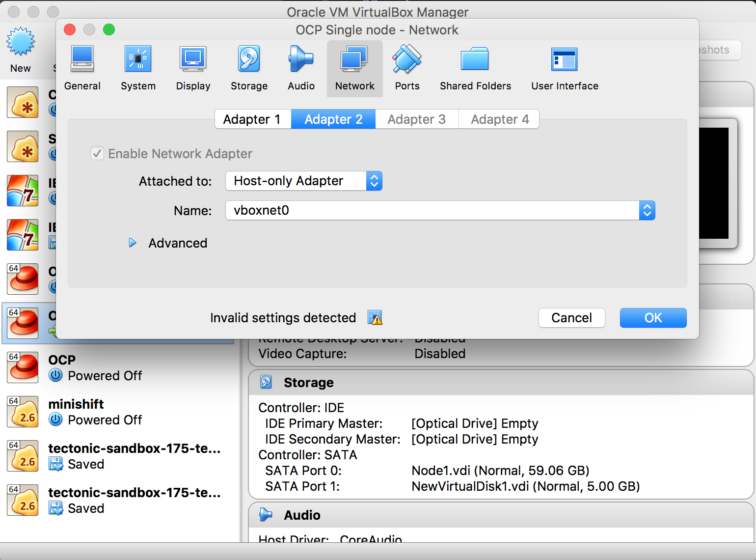Open the System settings pane
This screenshot has height=560, width=756.
click(138, 68)
